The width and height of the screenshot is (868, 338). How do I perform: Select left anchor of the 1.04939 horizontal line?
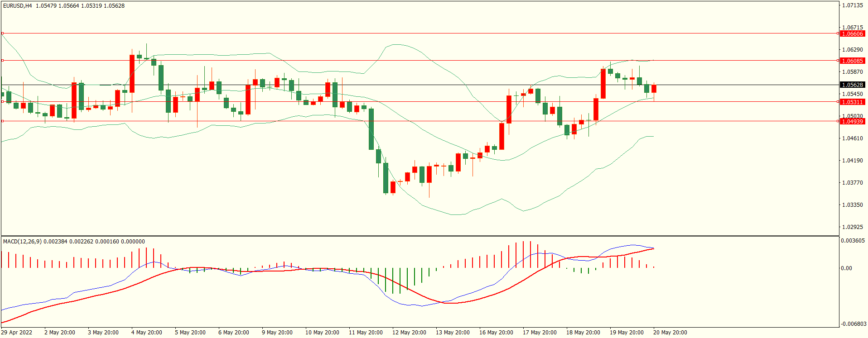tap(2, 121)
